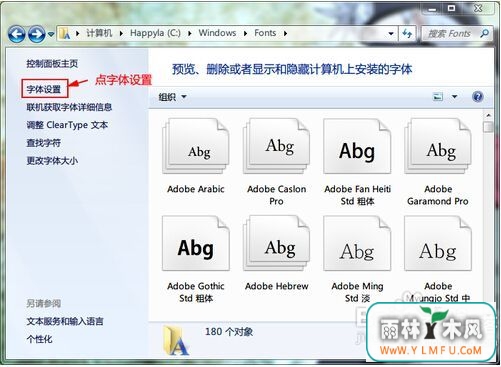
Task: Open 调整 ClearType 文本 link
Action: [67, 125]
